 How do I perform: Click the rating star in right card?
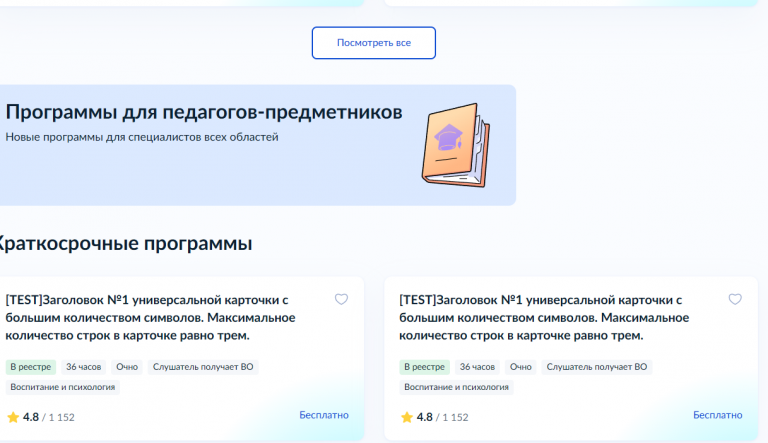407,417
